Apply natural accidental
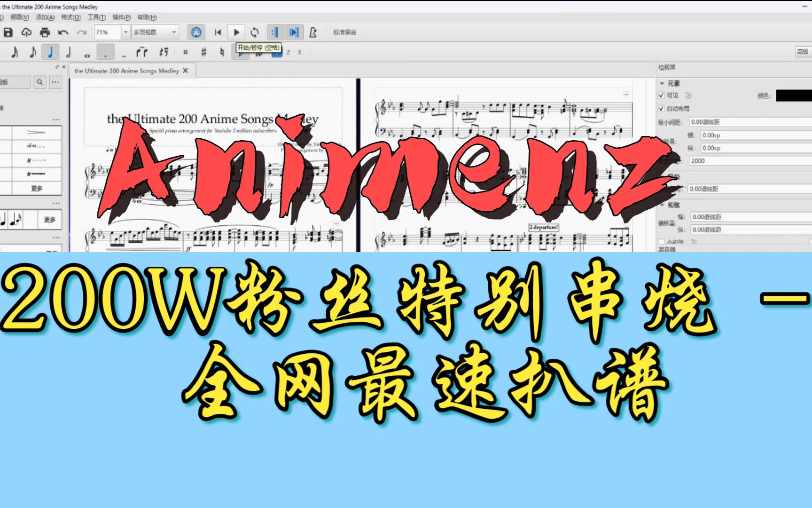The height and width of the screenshot is (508, 812). point(222,52)
